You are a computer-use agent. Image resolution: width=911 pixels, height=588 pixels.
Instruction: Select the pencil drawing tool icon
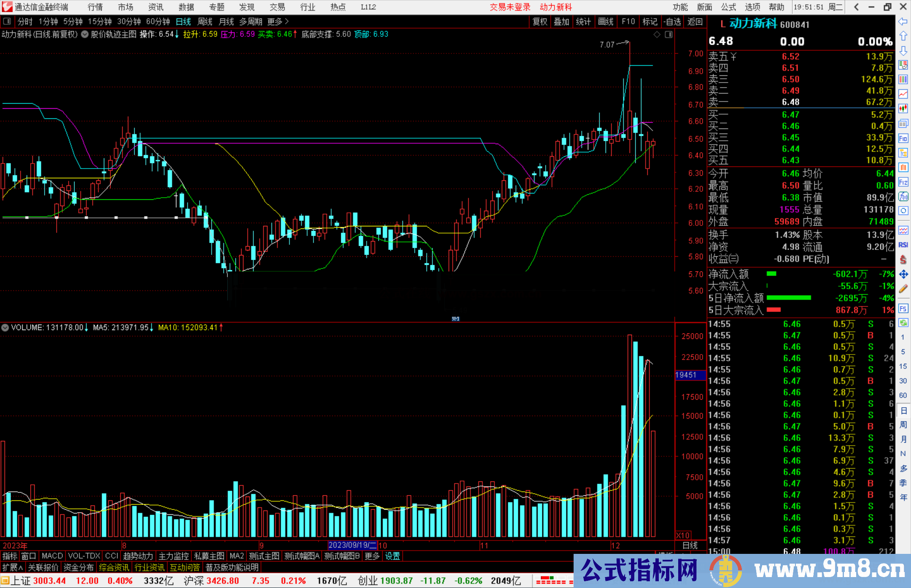[x=903, y=289]
